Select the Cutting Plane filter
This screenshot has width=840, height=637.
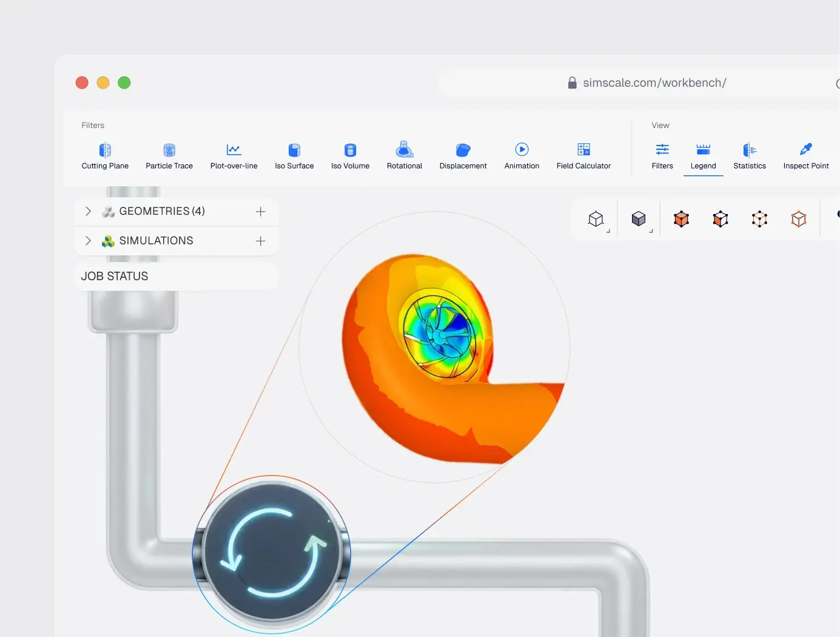pyautogui.click(x=105, y=157)
